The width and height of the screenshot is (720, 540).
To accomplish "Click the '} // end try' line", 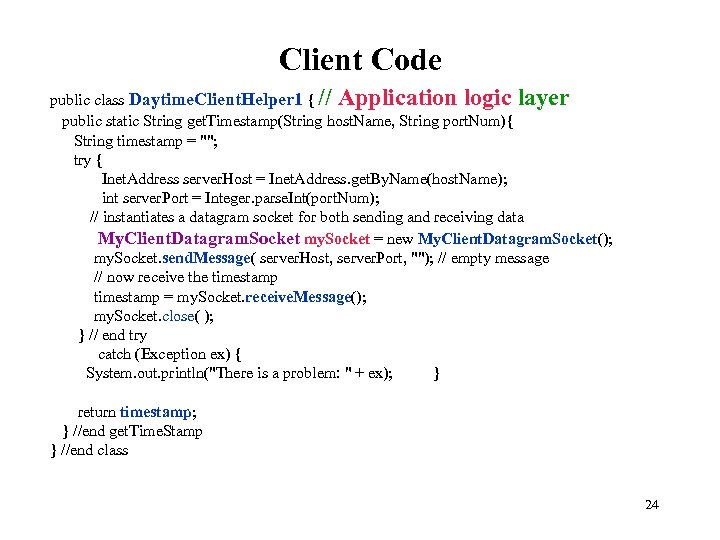I will [113, 335].
